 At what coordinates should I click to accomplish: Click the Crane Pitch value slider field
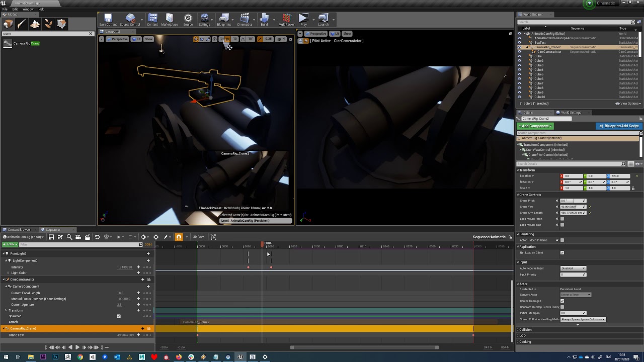pyautogui.click(x=573, y=201)
